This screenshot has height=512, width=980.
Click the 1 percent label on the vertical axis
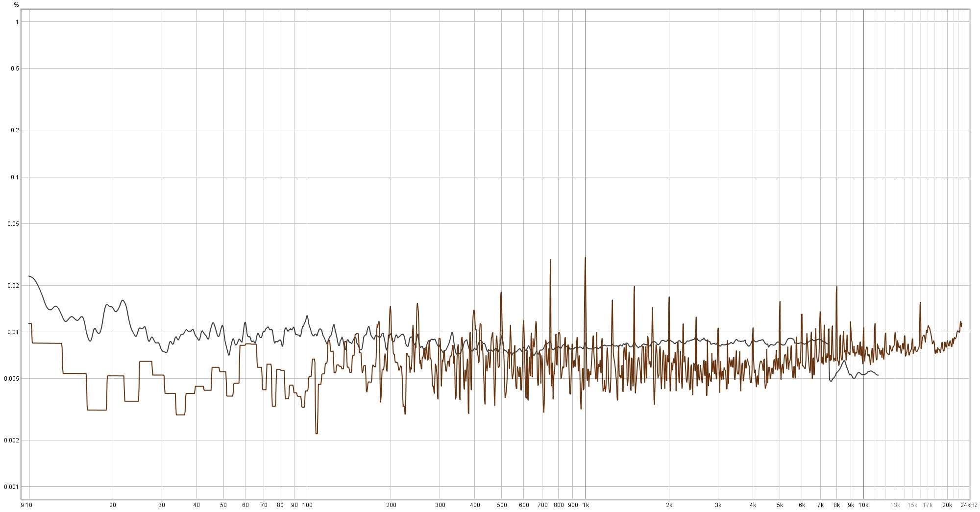point(17,22)
